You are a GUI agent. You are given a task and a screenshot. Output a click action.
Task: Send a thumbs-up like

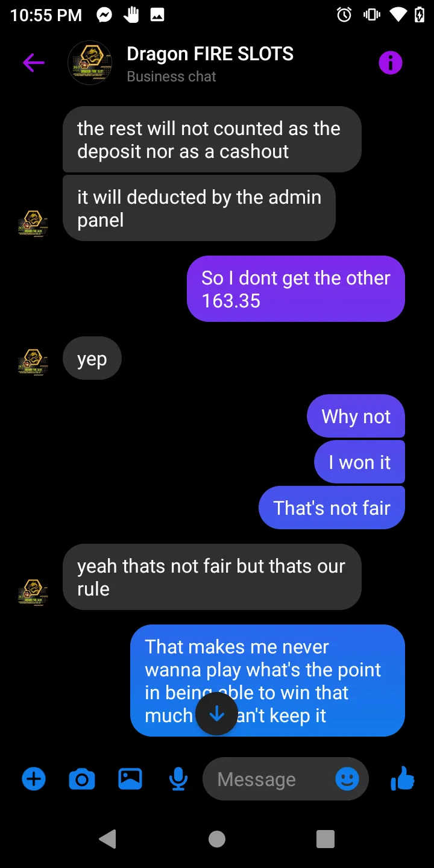click(402, 779)
